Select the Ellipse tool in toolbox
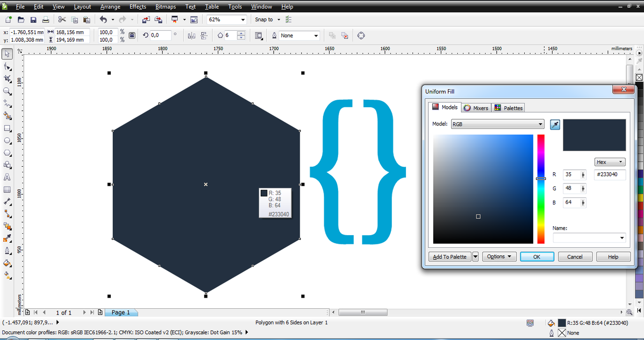This screenshot has width=644, height=340. [7, 141]
